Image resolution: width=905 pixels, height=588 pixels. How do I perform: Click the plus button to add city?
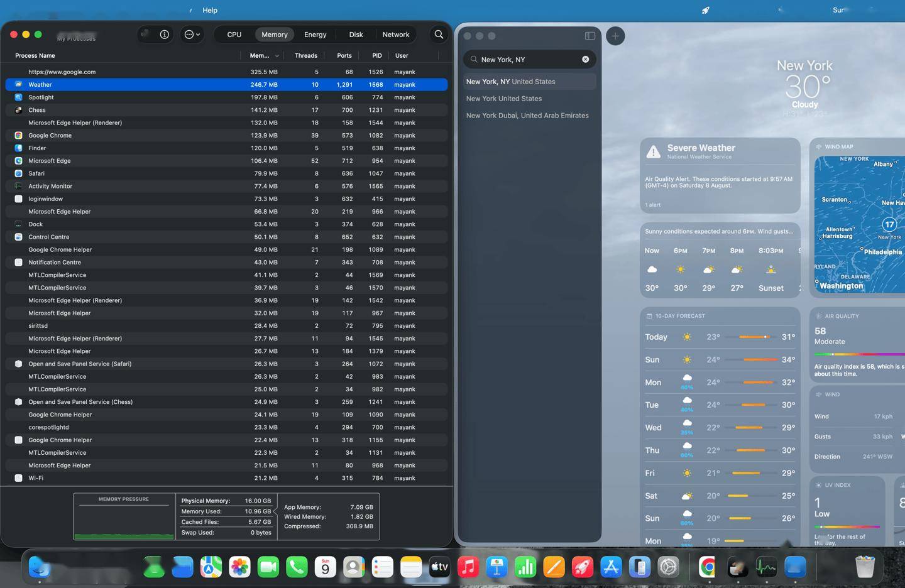click(x=615, y=36)
